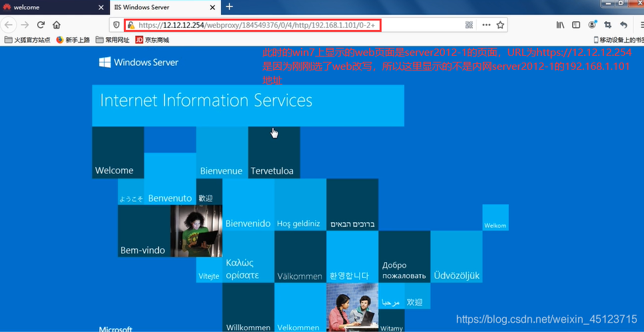Click the Welcome tile
This screenshot has height=332, width=644.
(118, 152)
